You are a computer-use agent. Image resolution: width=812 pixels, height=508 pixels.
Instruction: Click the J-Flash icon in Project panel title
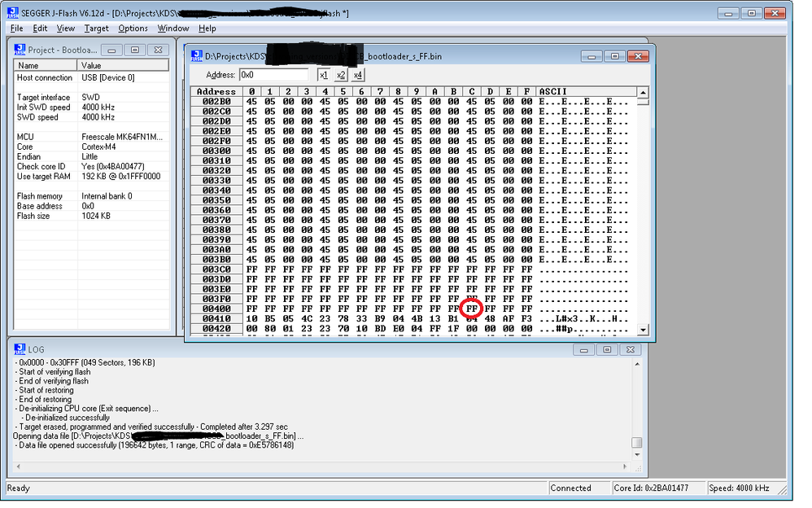(20, 50)
